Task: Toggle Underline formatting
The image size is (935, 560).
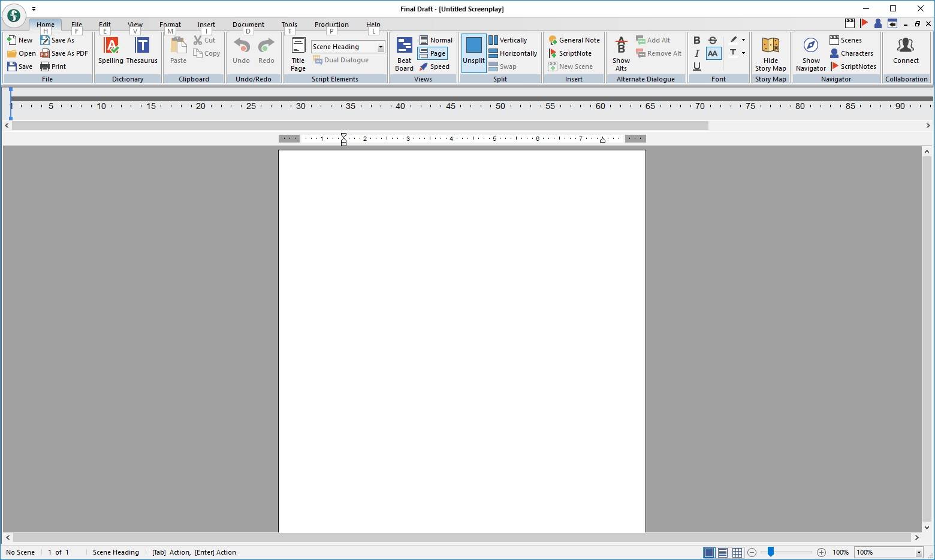Action: click(696, 66)
